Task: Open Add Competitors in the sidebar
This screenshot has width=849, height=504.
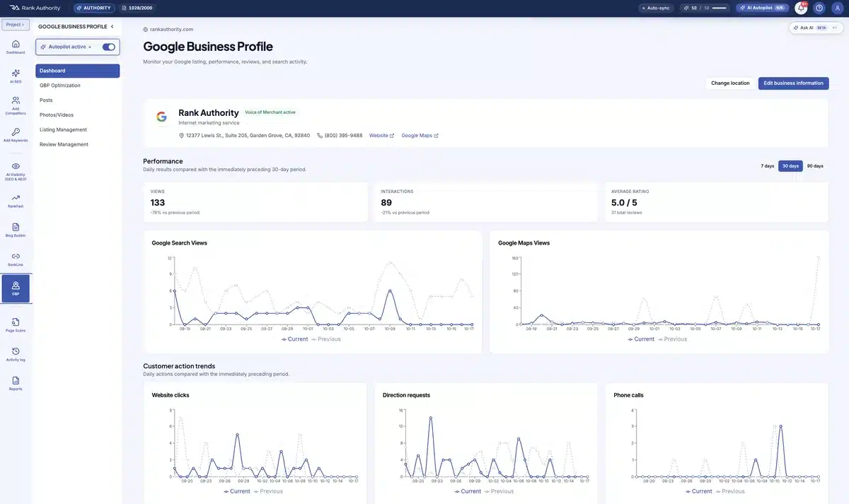Action: pyautogui.click(x=16, y=105)
